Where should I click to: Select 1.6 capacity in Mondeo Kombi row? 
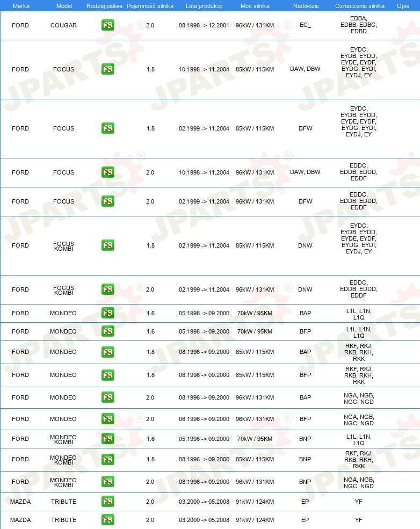[150, 439]
